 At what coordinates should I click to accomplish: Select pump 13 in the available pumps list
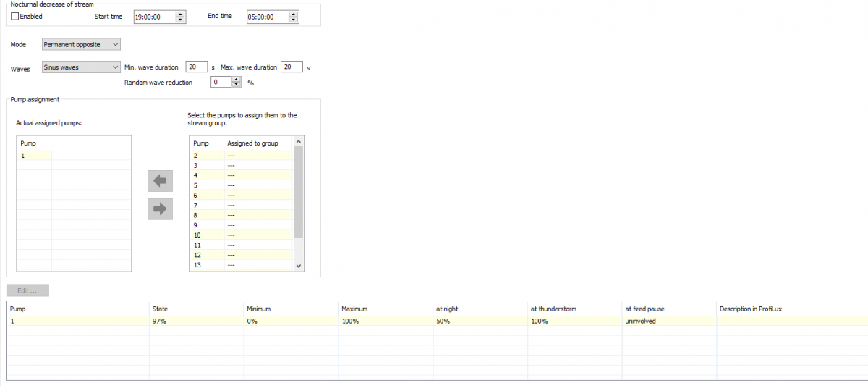[242, 264]
